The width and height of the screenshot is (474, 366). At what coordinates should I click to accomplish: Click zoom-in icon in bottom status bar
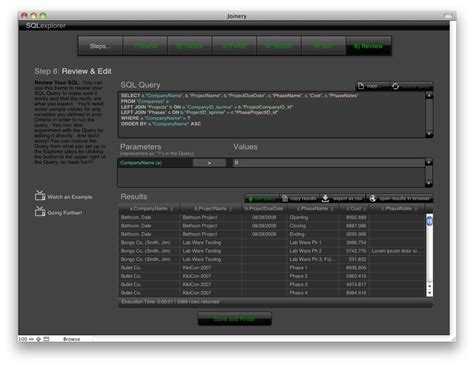click(x=39, y=339)
